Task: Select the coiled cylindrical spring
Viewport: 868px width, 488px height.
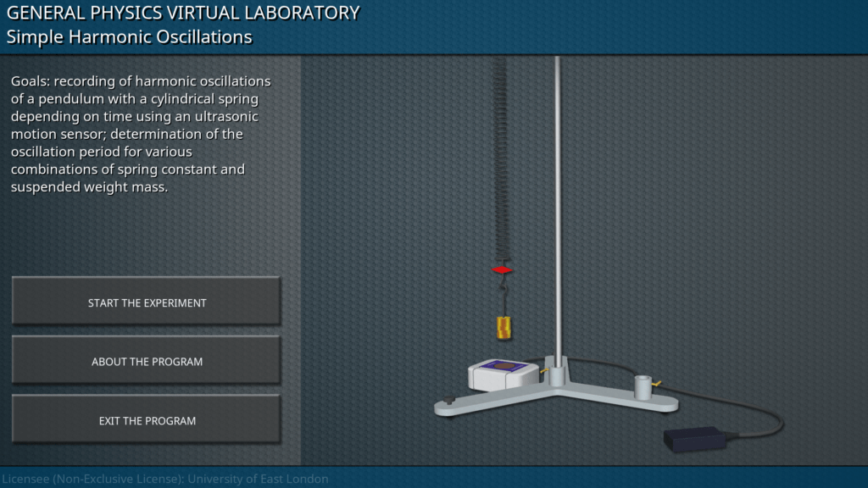Action: (x=501, y=161)
